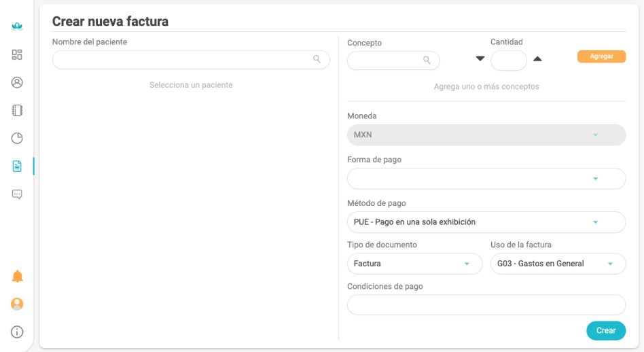
Task: Click the Crear button
Action: tap(606, 331)
